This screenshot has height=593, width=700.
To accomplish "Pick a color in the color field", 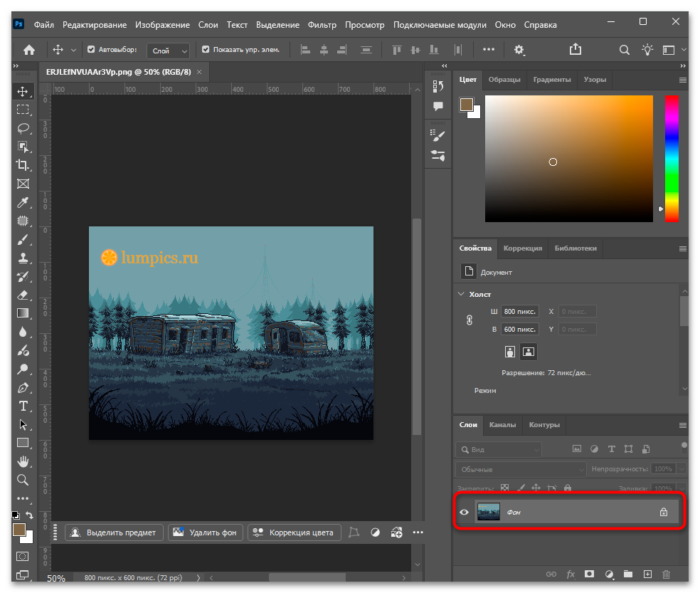I will pos(569,159).
